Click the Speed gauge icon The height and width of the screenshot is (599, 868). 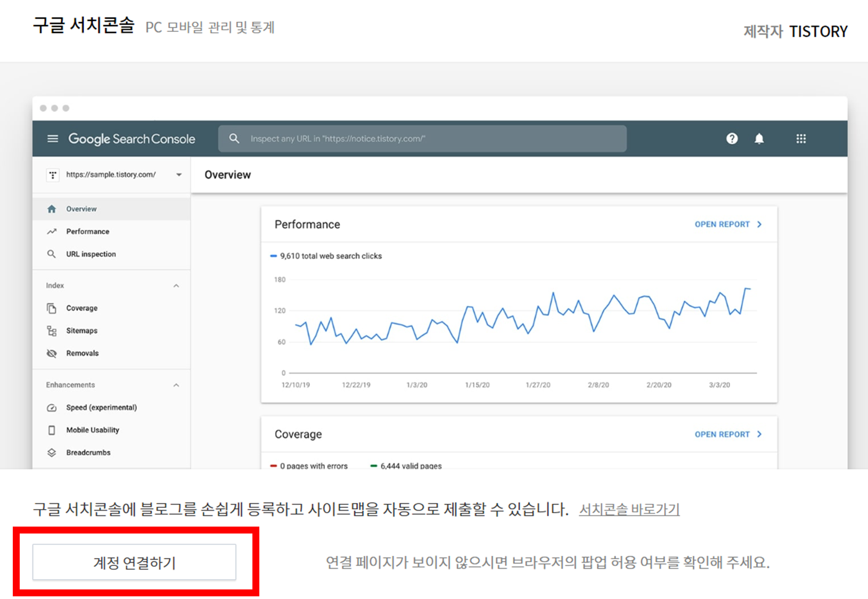(x=52, y=407)
